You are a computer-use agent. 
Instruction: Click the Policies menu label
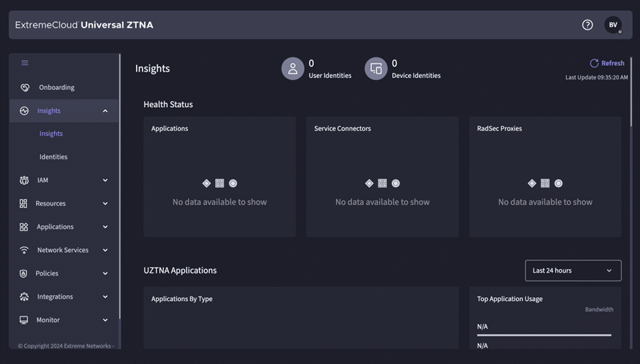tap(47, 273)
